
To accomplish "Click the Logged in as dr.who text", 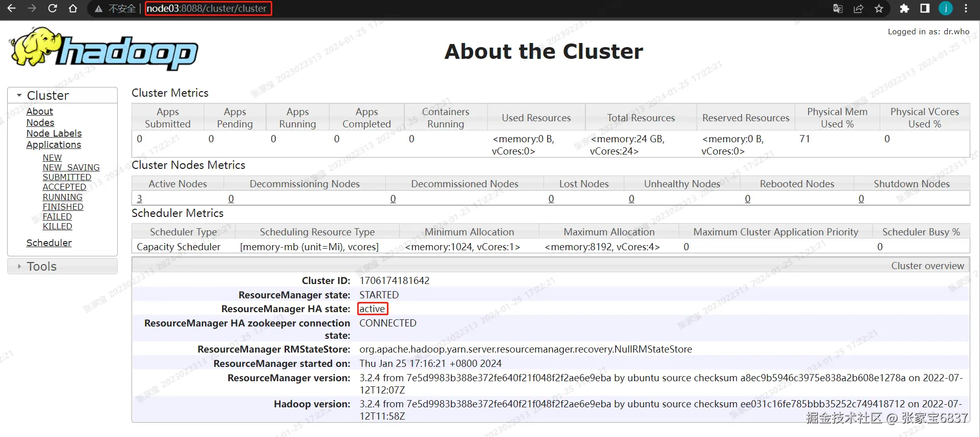I will coord(928,31).
